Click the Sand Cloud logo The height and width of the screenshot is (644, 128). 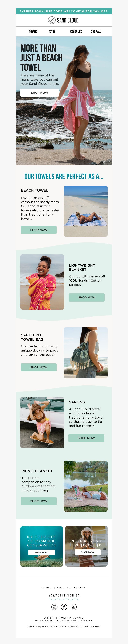[63, 20]
